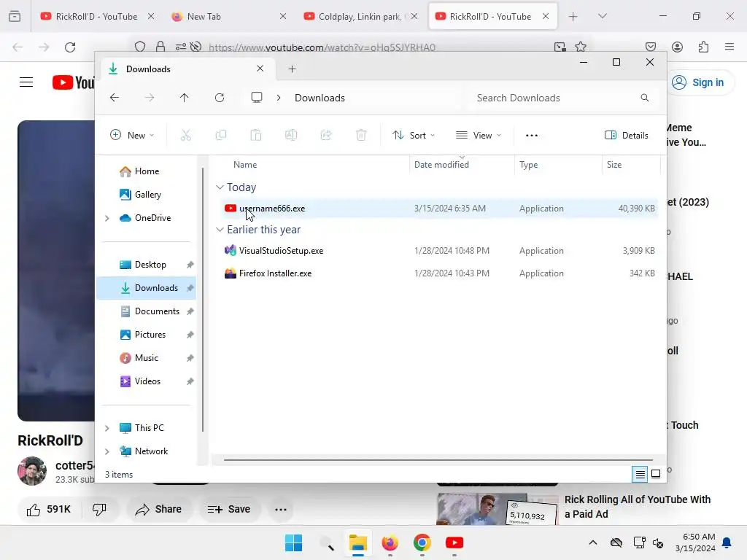
Task: Like the RickRoll'D video with thumbs up
Action: click(49, 510)
